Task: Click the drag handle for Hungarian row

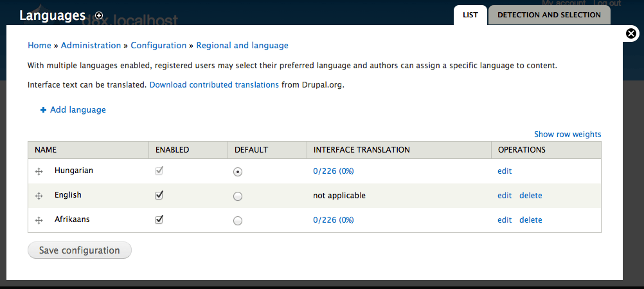Action: (39, 171)
